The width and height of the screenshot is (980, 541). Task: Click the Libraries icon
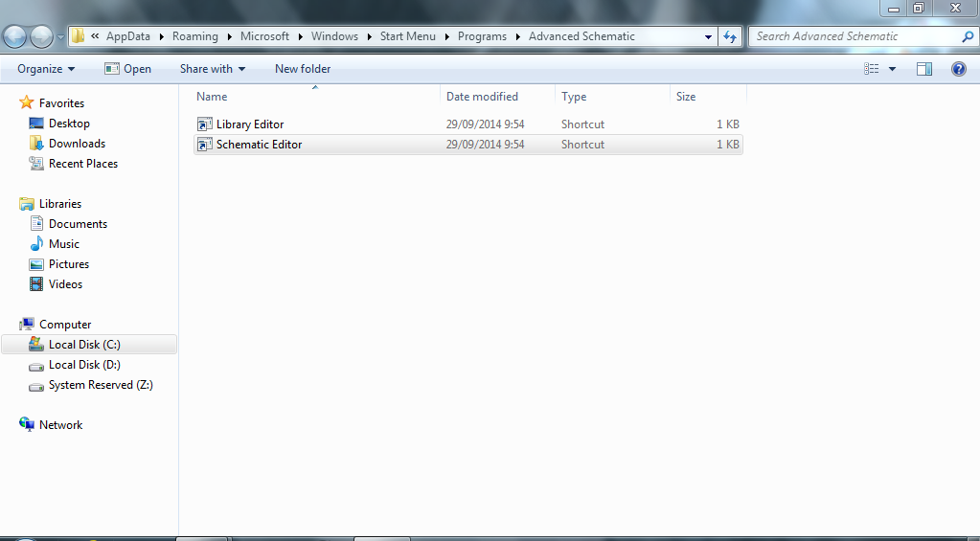[26, 204]
